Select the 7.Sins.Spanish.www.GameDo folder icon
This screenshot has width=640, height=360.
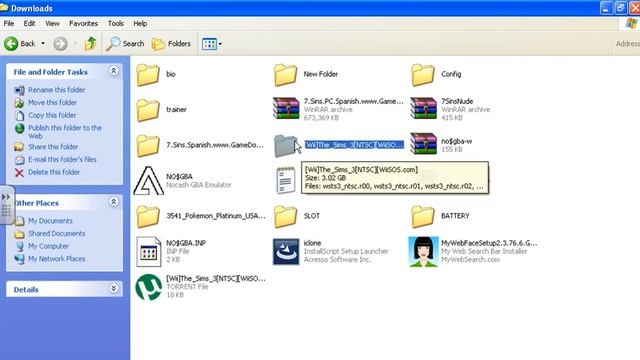pyautogui.click(x=148, y=145)
